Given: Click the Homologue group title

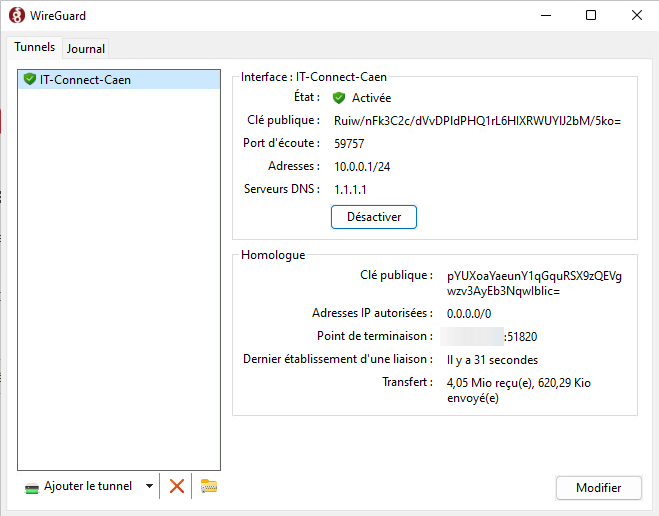Looking at the screenshot, I should click(x=273, y=255).
